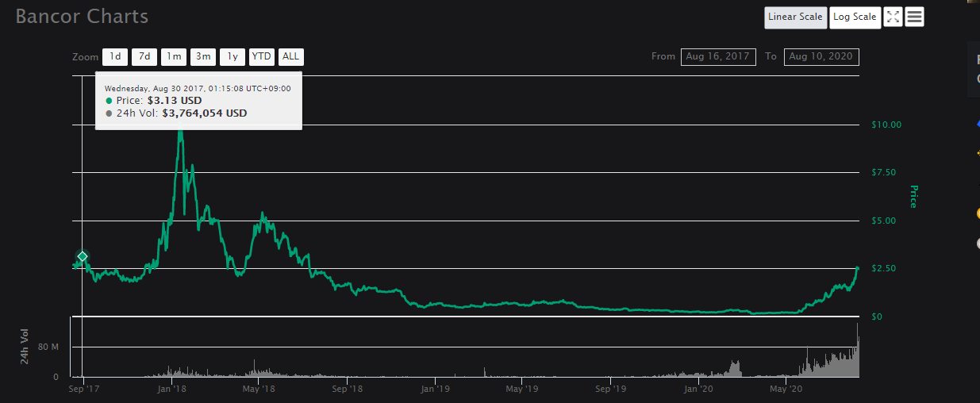The width and height of the screenshot is (980, 403).
Task: Click the Jan '18 date axis label
Action: point(171,389)
